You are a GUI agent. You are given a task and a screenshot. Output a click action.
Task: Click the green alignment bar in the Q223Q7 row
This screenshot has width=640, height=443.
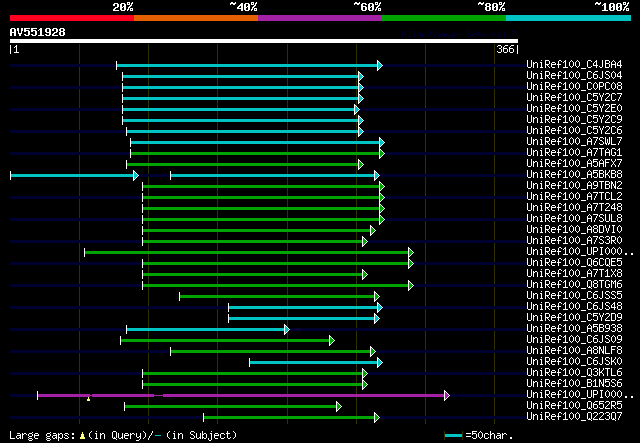click(289, 417)
